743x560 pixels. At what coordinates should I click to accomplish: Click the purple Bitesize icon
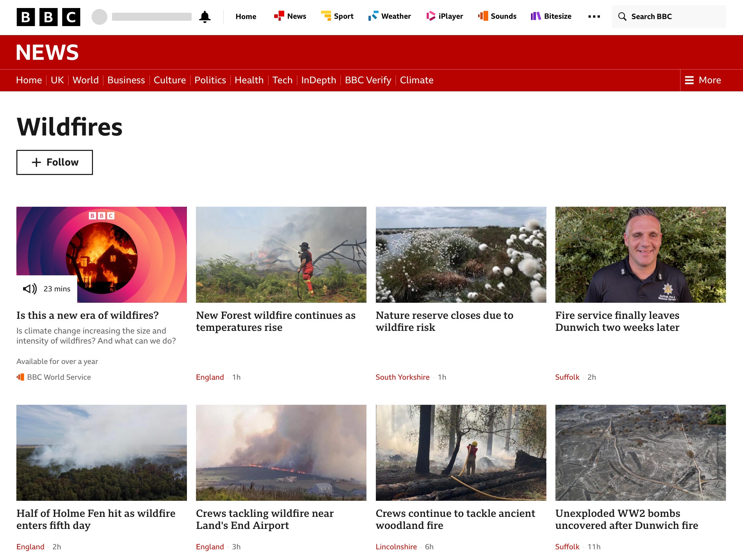click(536, 16)
